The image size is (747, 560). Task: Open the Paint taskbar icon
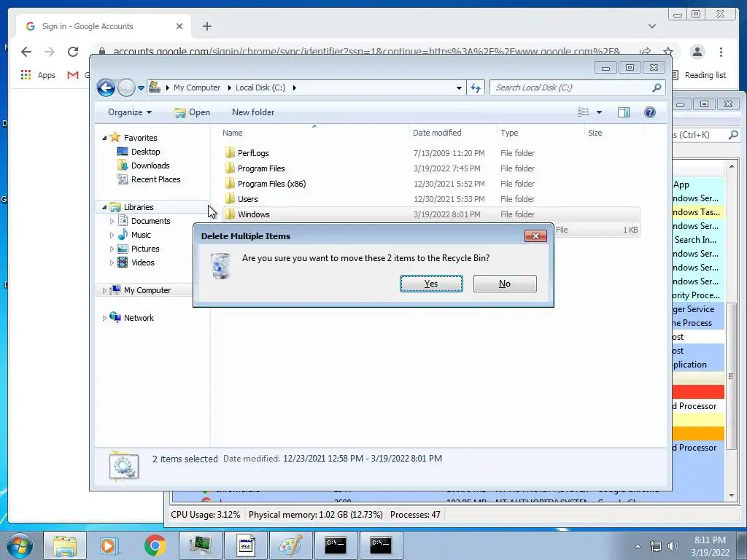coord(290,545)
